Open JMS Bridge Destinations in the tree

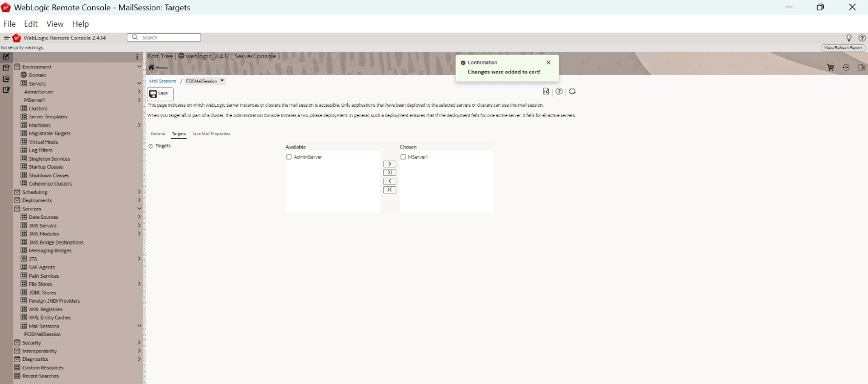[x=56, y=243]
